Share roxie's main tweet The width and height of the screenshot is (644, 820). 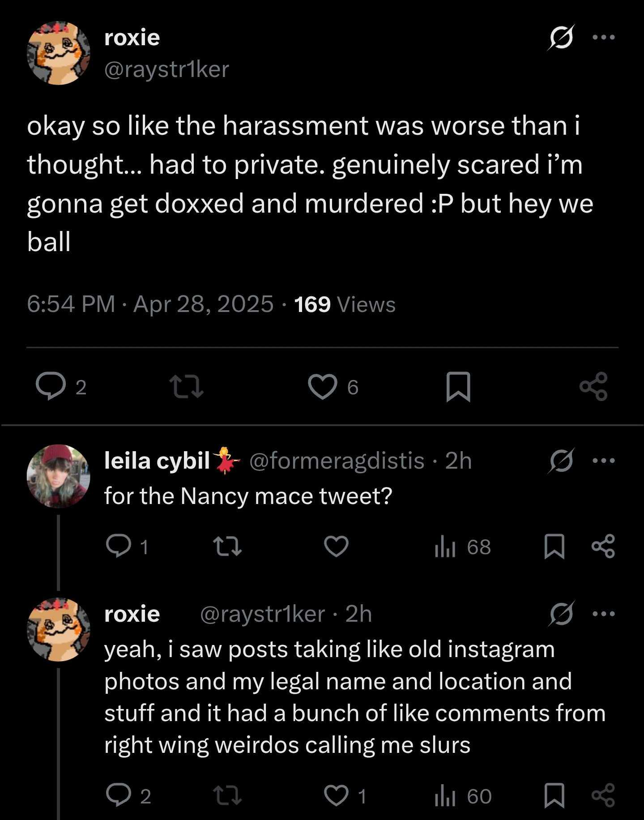(x=593, y=386)
